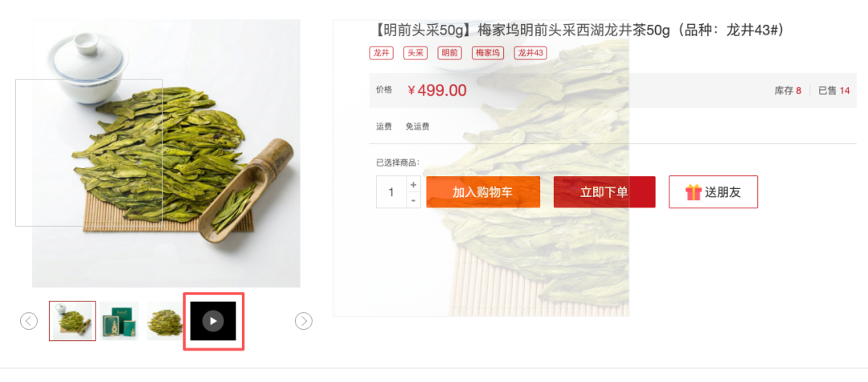This screenshot has height=382, width=868.
Task: Click the product title text
Action: [x=576, y=31]
